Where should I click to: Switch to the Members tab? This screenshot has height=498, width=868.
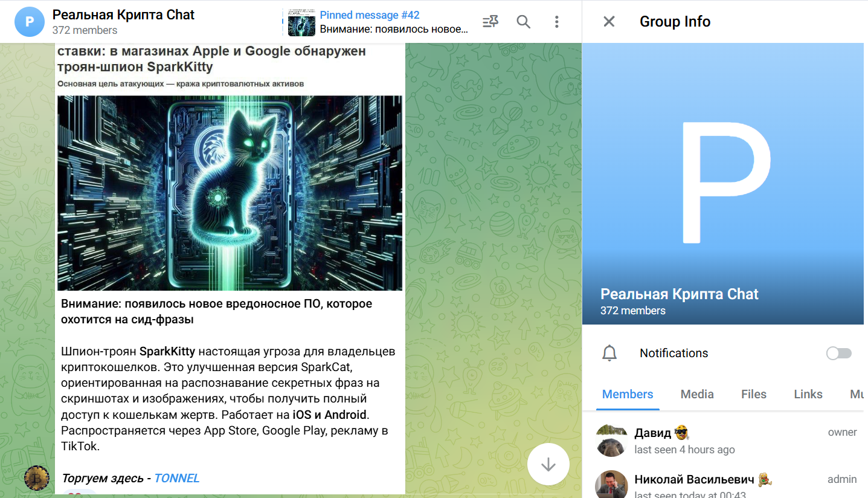628,394
